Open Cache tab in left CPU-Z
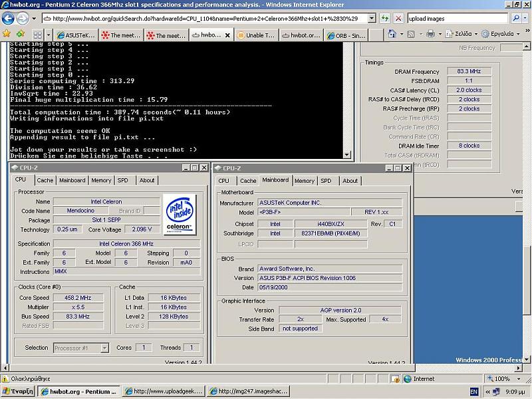The image size is (532, 399). pos(45,180)
